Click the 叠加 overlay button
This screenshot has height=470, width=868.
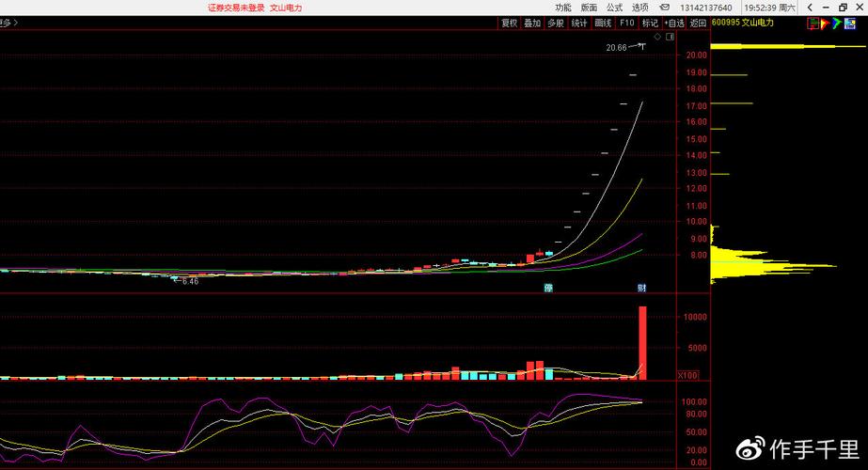(532, 23)
